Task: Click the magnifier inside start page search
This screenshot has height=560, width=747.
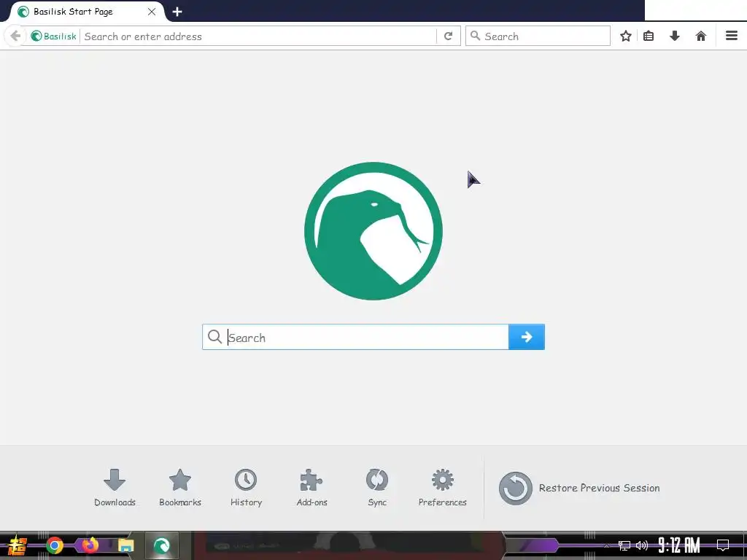Action: point(215,337)
